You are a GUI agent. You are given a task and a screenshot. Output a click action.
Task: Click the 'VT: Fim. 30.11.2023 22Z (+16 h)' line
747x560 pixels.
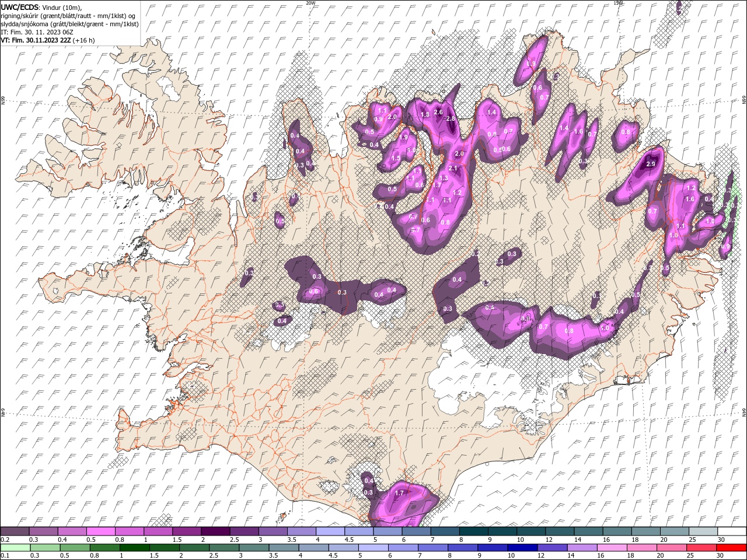(x=48, y=40)
